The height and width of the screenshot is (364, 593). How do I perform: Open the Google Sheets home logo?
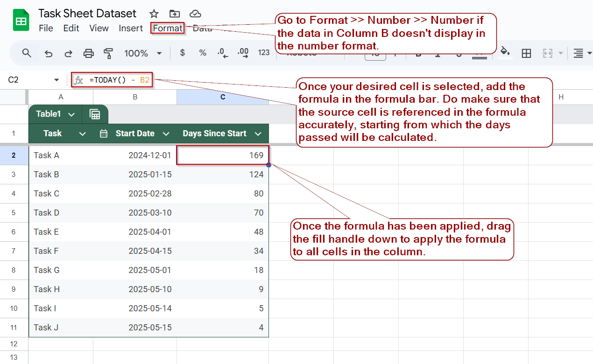tap(21, 21)
